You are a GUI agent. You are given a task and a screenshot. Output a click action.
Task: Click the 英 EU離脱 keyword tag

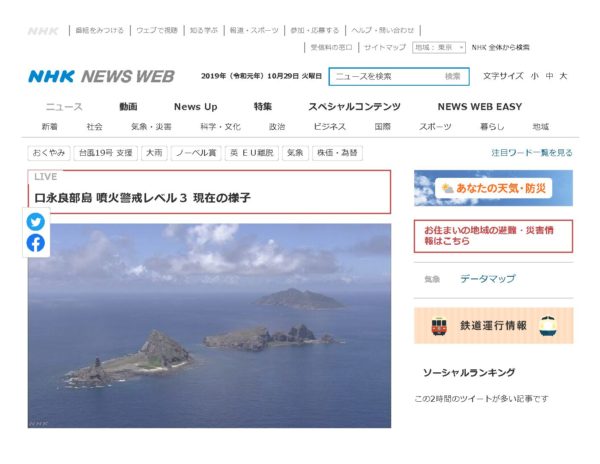coord(252,153)
